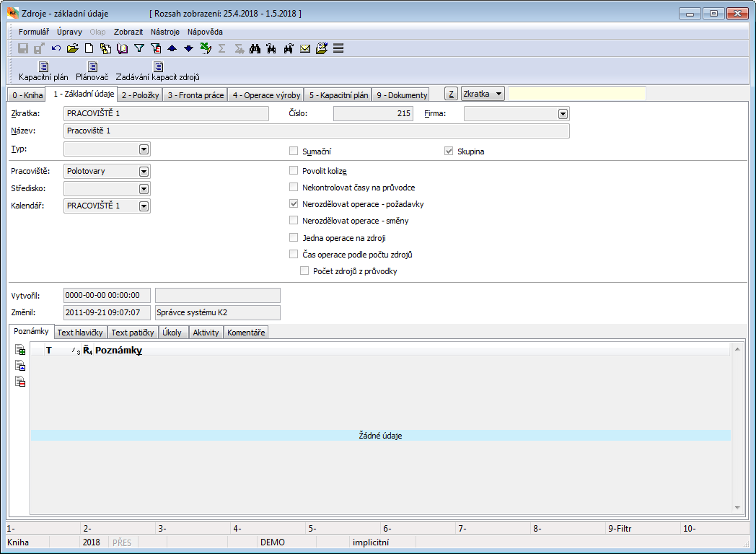Click the filter funnel icon

point(139,49)
